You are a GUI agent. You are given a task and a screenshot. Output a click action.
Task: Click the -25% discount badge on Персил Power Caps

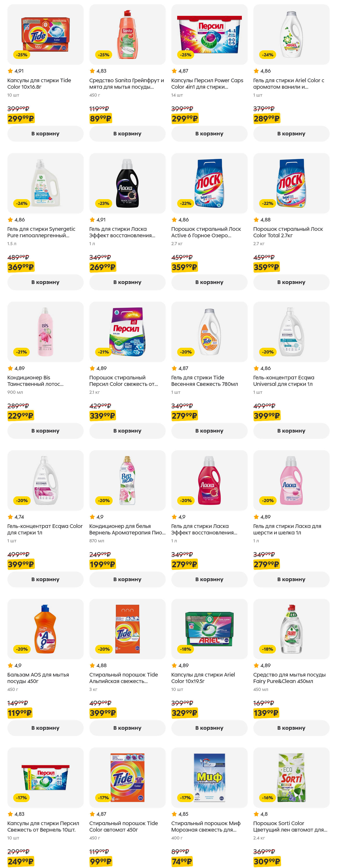click(185, 55)
